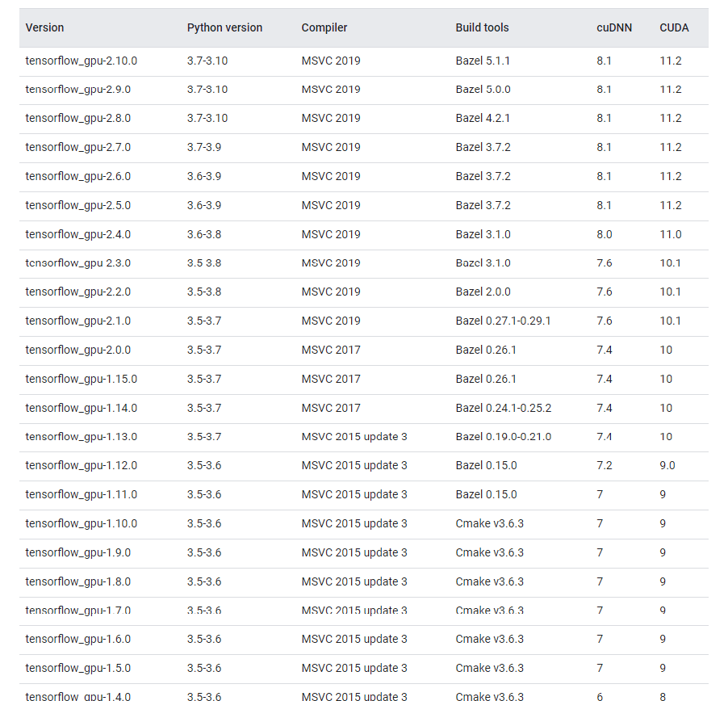This screenshot has width=728, height=701.
Task: Select tensorflow_gpu-2.5.0 version cell
Action: coord(78,205)
